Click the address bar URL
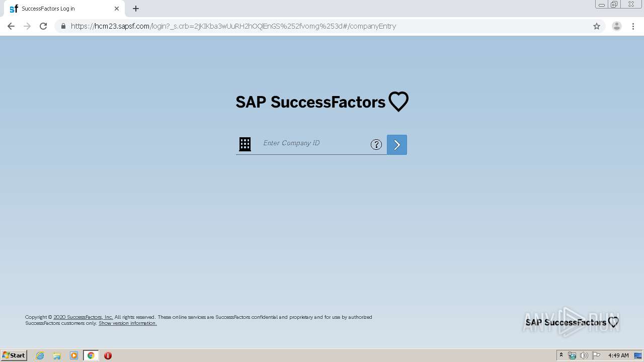This screenshot has height=362, width=644. click(233, 26)
